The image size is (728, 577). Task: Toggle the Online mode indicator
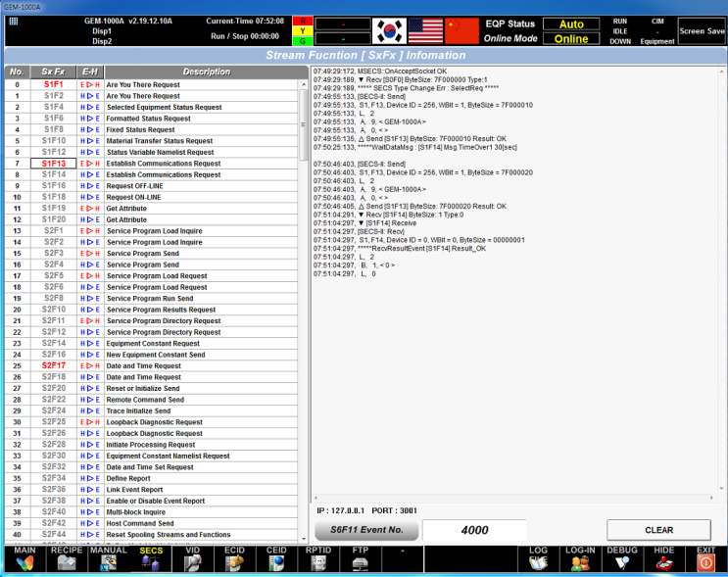point(571,39)
